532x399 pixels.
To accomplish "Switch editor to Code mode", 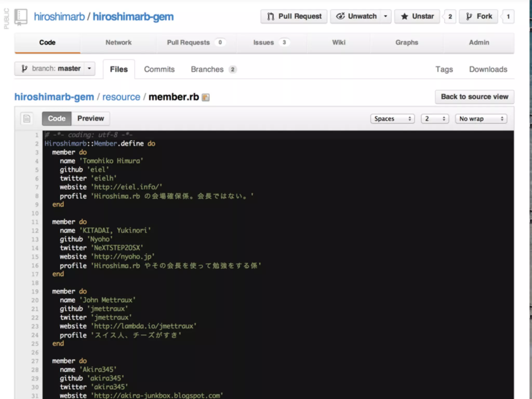I will point(57,118).
